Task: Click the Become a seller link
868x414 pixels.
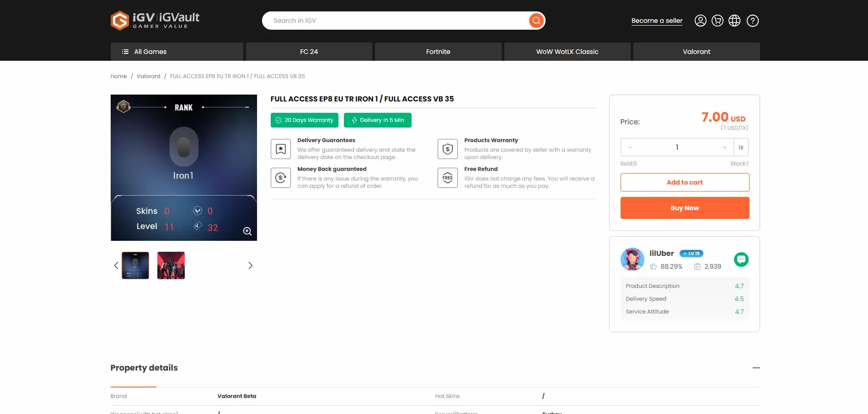Action: 656,21
